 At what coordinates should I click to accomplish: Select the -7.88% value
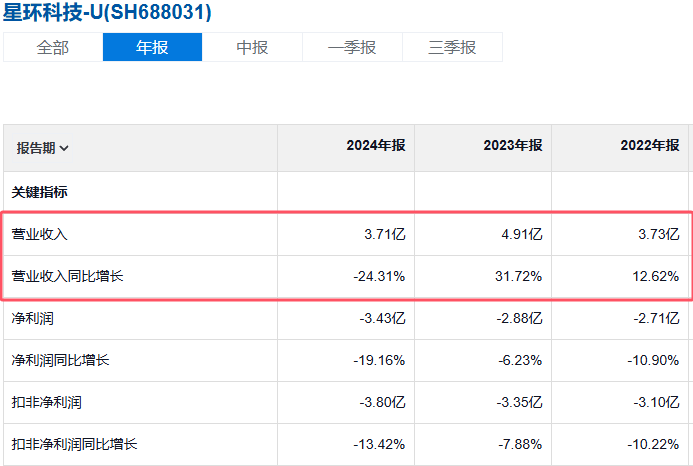(520, 444)
